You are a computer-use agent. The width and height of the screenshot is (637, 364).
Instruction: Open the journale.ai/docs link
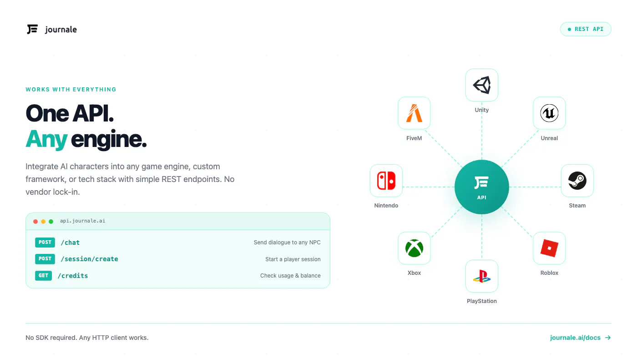pos(575,338)
